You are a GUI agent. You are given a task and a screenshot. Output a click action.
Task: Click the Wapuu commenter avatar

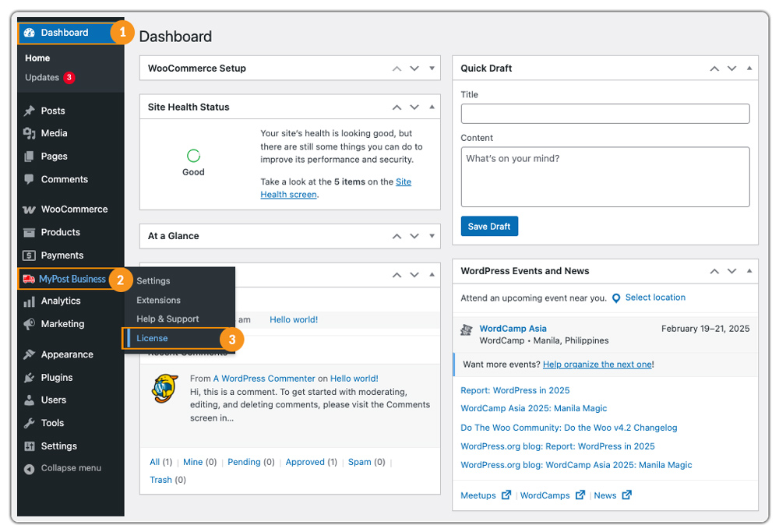[165, 389]
